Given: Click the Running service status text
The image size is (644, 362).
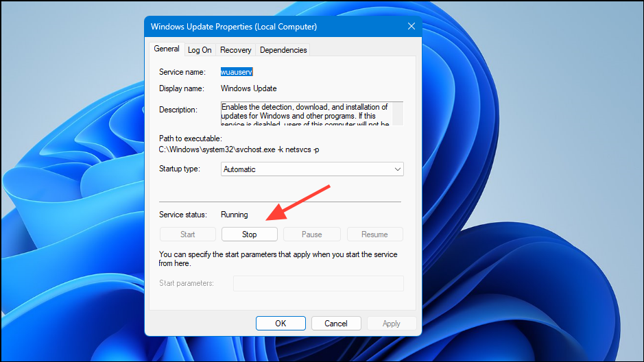Looking at the screenshot, I should click(x=234, y=215).
